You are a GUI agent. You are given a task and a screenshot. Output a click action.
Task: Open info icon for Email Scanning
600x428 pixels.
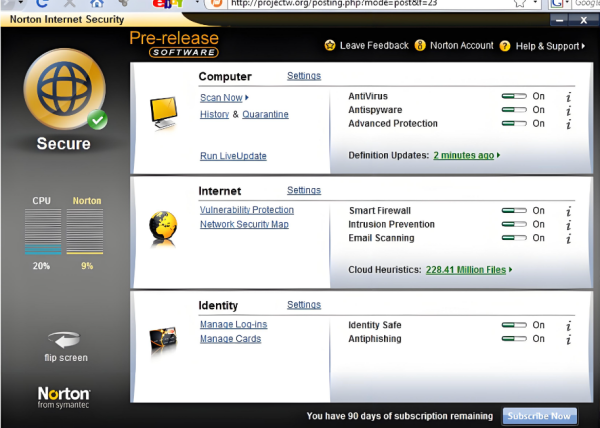coord(569,239)
